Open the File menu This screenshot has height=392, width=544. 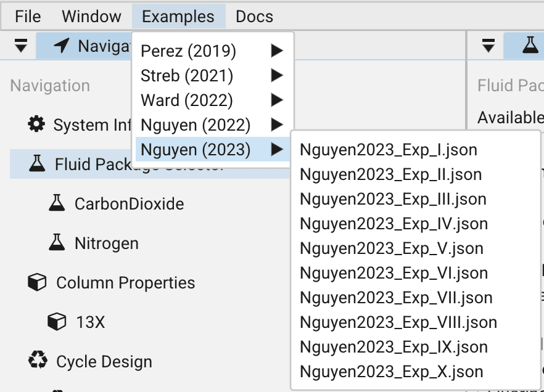[27, 16]
